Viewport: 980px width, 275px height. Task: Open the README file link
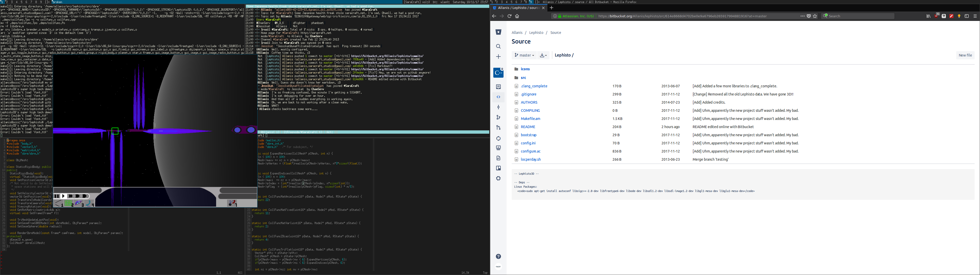pos(528,127)
